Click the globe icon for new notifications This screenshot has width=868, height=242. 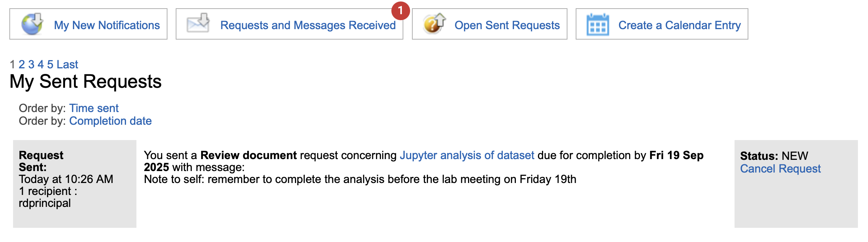click(33, 24)
